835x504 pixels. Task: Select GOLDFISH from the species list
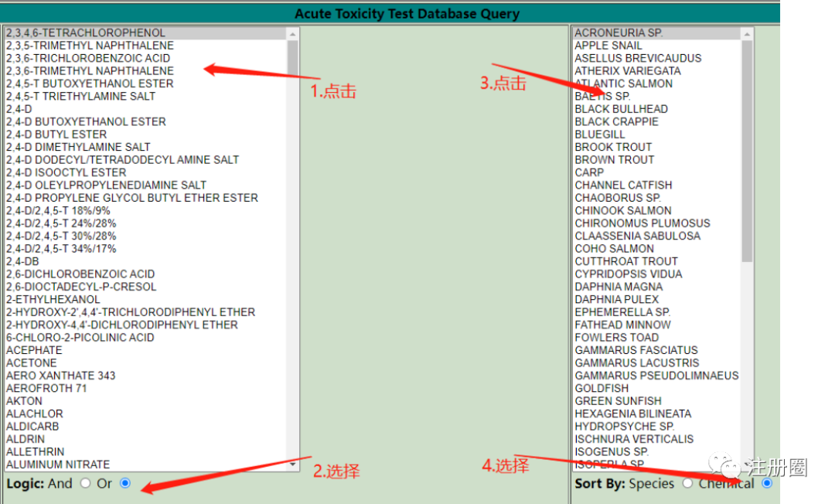pos(656,389)
